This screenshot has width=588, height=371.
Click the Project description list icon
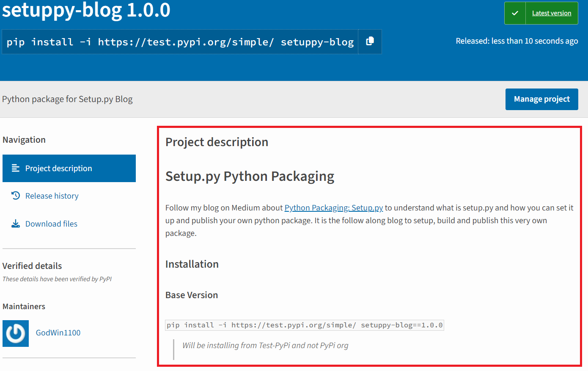[16, 168]
